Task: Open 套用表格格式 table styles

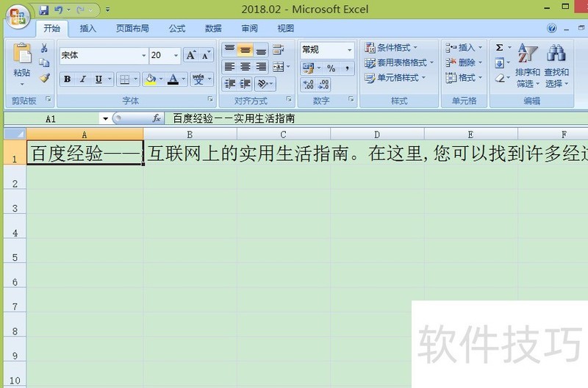Action: pos(399,62)
